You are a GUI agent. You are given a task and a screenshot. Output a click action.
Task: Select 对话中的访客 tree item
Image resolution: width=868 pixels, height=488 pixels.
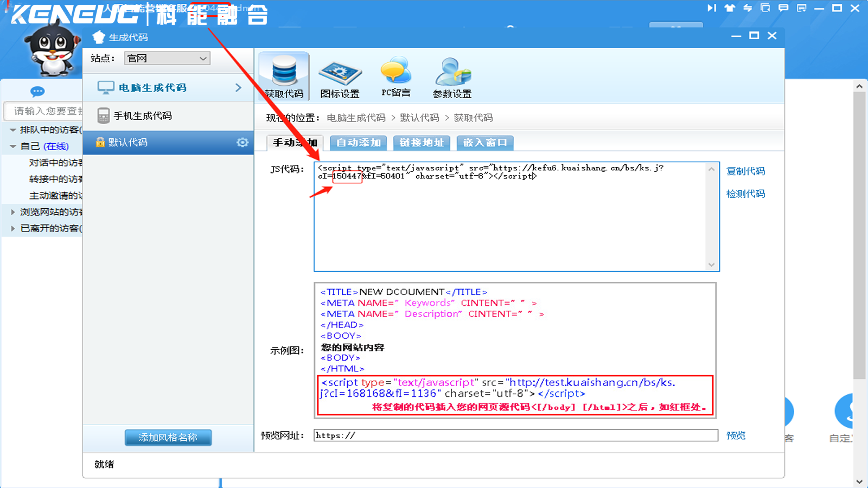[x=55, y=163]
